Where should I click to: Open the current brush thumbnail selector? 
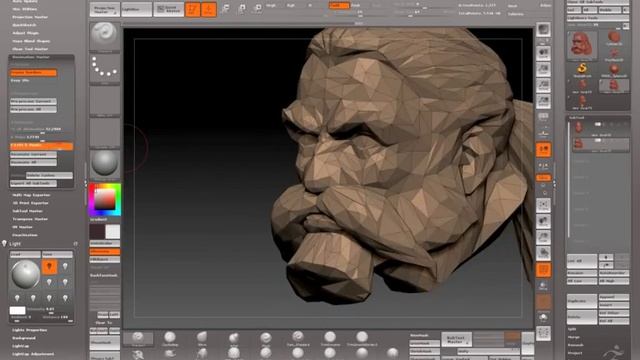coord(104,36)
